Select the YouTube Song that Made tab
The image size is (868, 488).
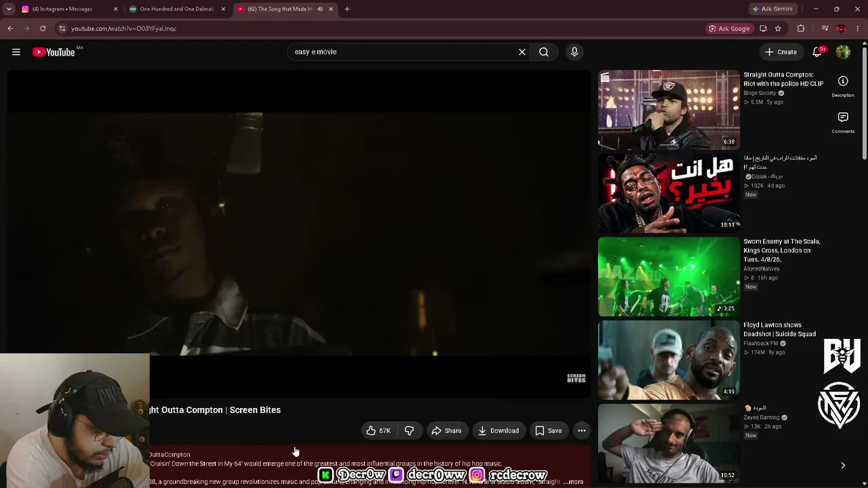279,9
